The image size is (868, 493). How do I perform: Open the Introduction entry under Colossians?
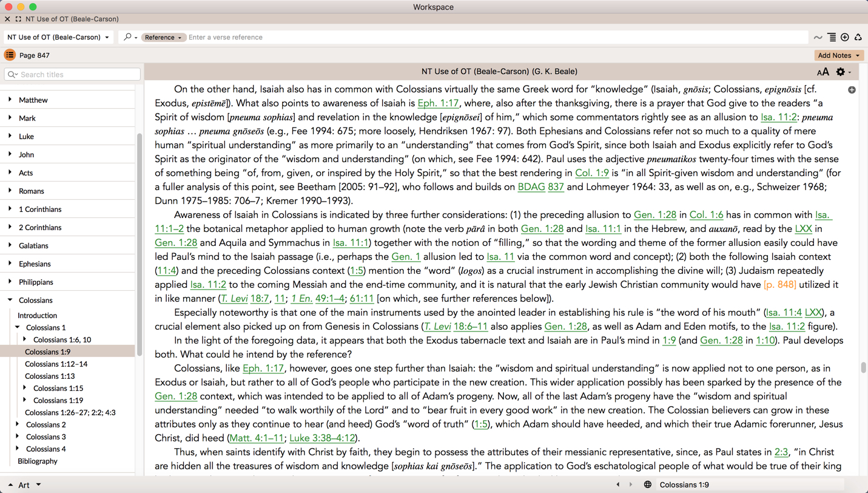click(x=37, y=315)
